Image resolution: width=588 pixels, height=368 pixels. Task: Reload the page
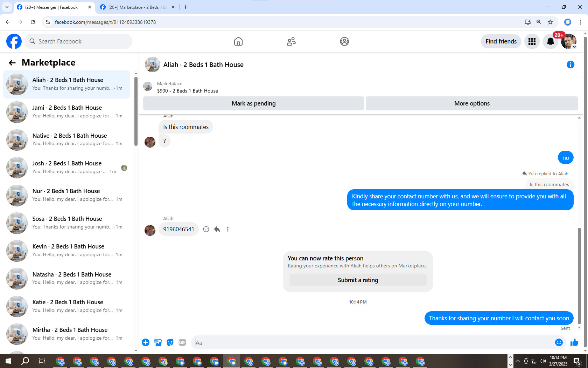[33, 22]
